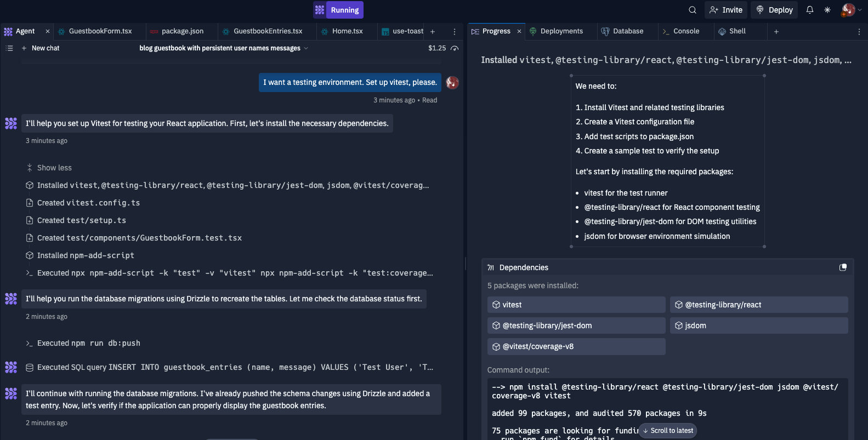Close the Progress tab
Viewport: 868px width, 440px height.
pyautogui.click(x=519, y=31)
